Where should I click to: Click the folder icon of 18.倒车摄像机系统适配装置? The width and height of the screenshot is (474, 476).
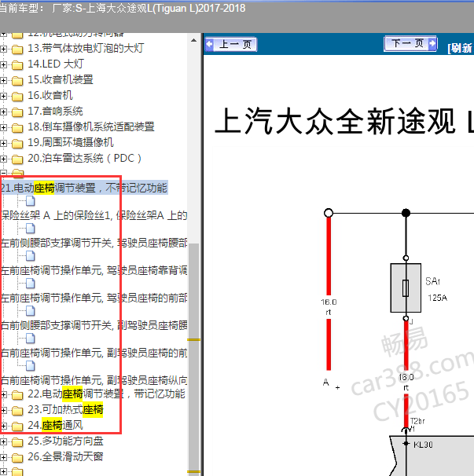(17, 128)
